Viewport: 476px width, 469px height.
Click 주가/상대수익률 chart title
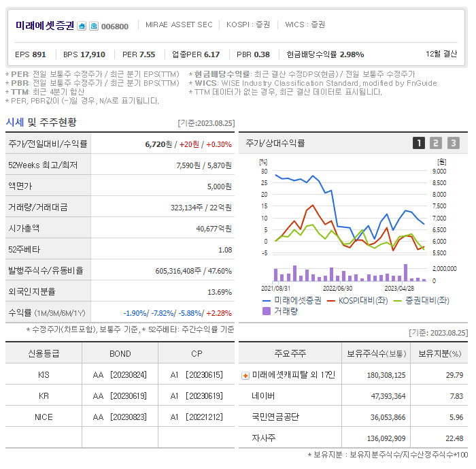(x=275, y=143)
